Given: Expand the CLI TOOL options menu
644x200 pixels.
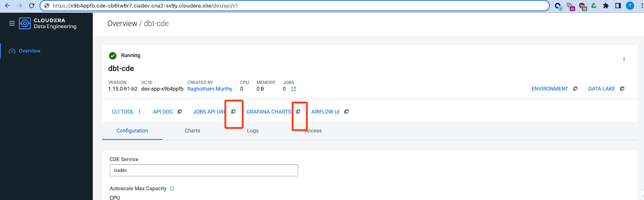Looking at the screenshot, I should 140,112.
